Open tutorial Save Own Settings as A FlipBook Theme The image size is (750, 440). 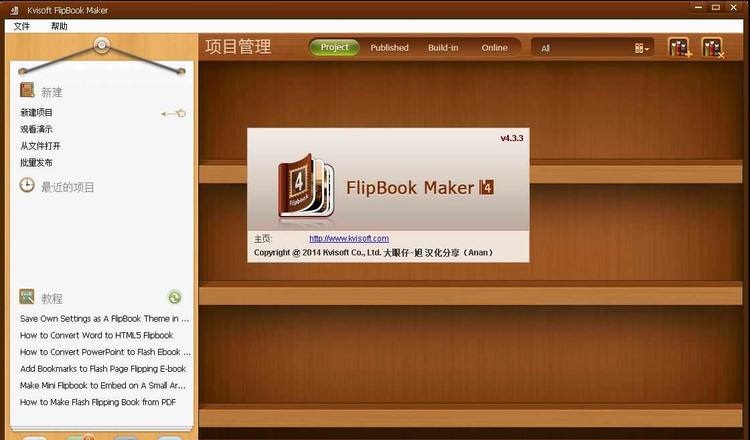(105, 319)
